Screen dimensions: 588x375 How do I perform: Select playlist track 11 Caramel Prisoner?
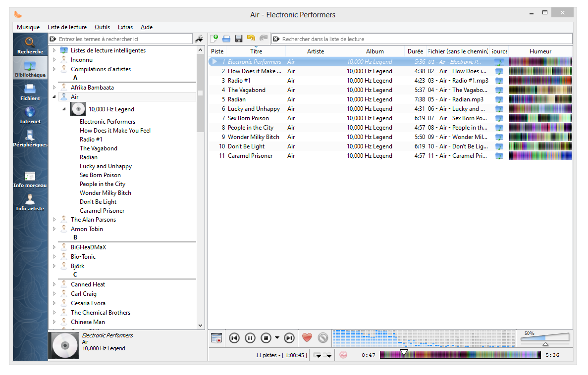point(390,156)
